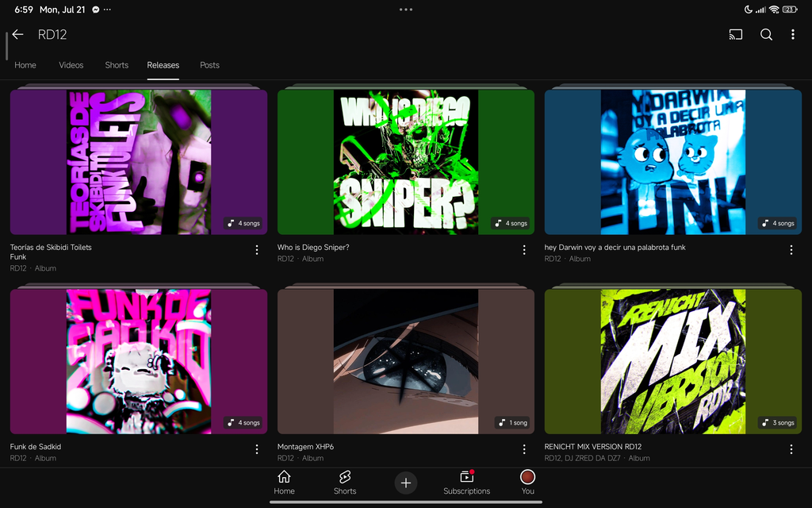Tap the Mon, Jul 21 date

62,10
